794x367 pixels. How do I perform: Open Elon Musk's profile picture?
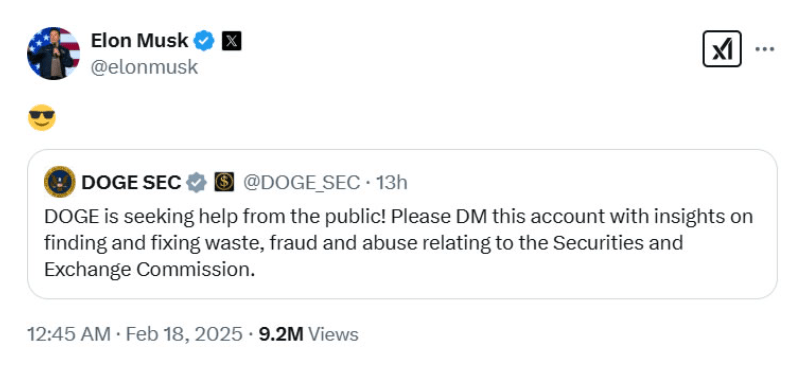53,53
